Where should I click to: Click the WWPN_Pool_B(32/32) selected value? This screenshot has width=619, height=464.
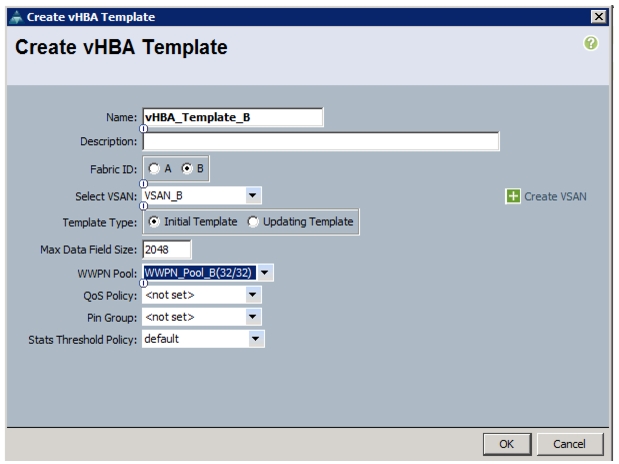[x=199, y=273]
